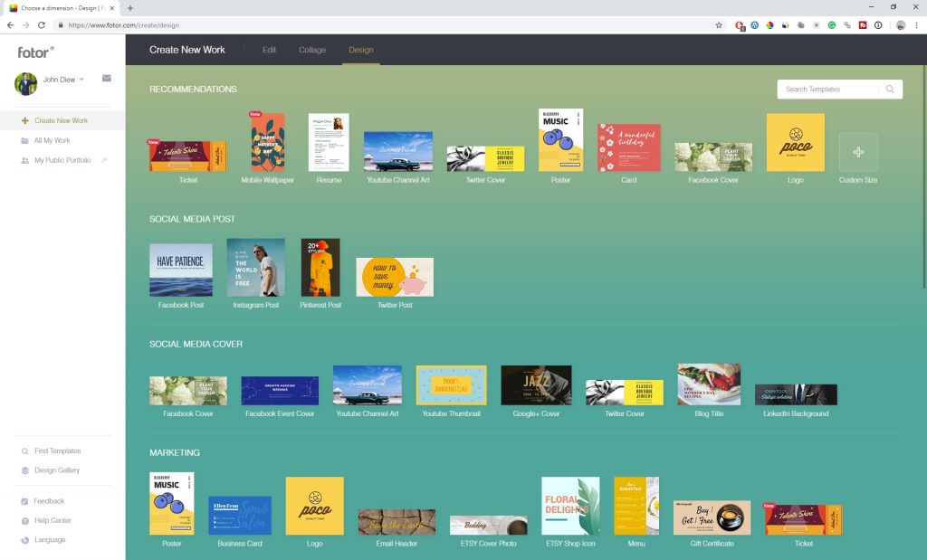Viewport: 927px width, 560px height.
Task: Open the mail envelope icon beside John Diew
Action: [107, 78]
